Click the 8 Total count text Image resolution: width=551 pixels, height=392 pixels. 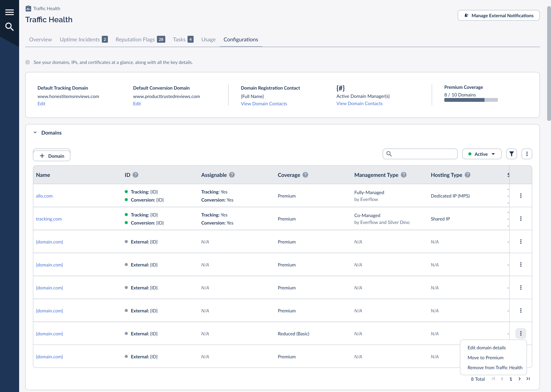click(x=478, y=379)
